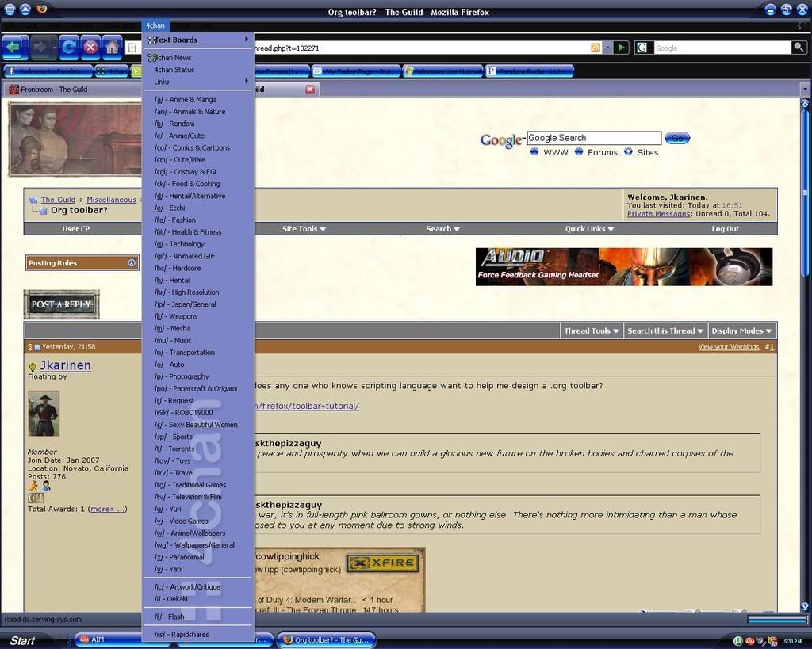Switch to Frontroom - The Guild tab
Image resolution: width=812 pixels, height=649 pixels.
pos(72,89)
